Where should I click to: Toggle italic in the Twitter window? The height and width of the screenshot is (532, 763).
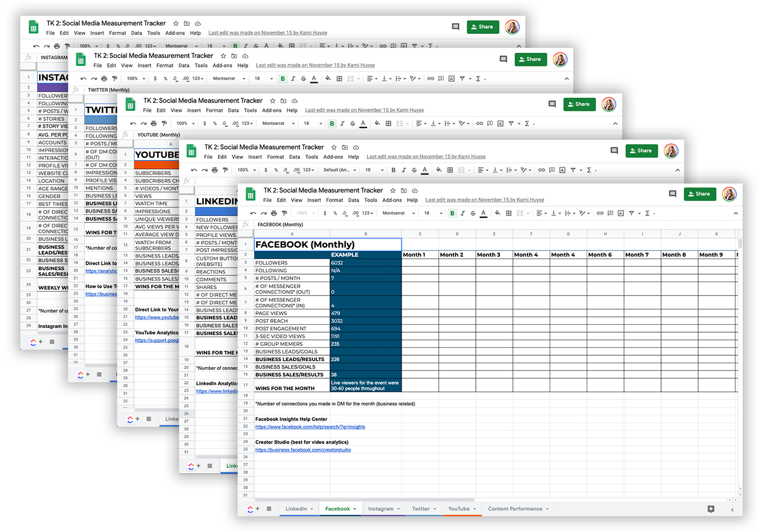click(293, 79)
